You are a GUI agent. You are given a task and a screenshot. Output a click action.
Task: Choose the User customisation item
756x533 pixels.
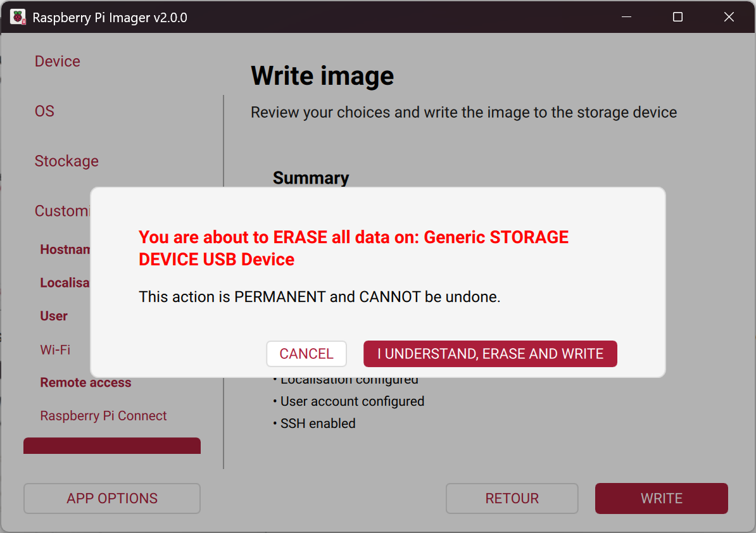pyautogui.click(x=54, y=316)
